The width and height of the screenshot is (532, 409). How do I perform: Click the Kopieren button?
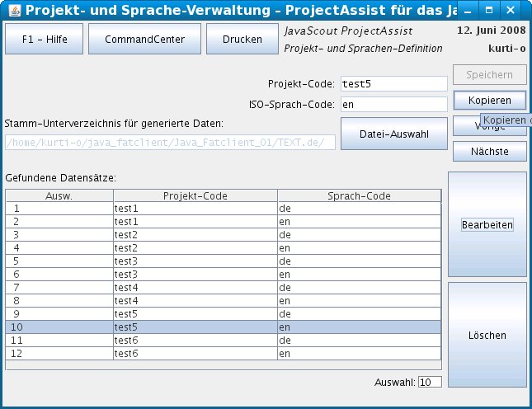click(489, 100)
